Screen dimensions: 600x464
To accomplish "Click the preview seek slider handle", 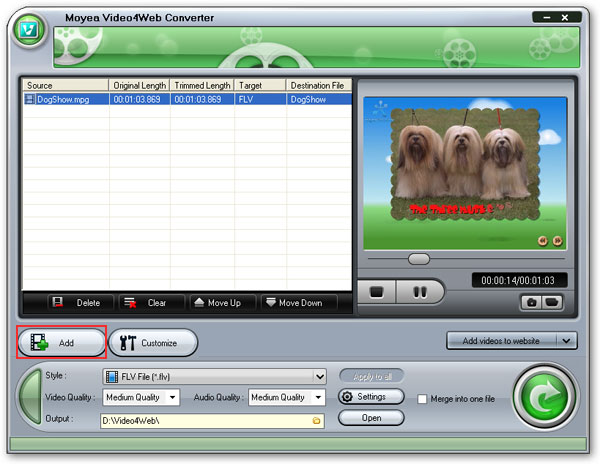I will [419, 259].
